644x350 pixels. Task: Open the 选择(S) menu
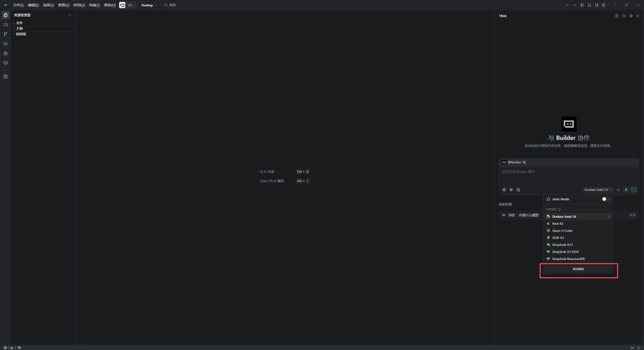tap(48, 5)
